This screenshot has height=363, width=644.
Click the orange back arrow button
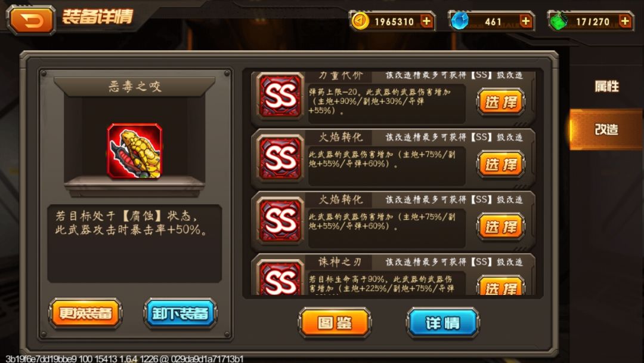[x=31, y=20]
